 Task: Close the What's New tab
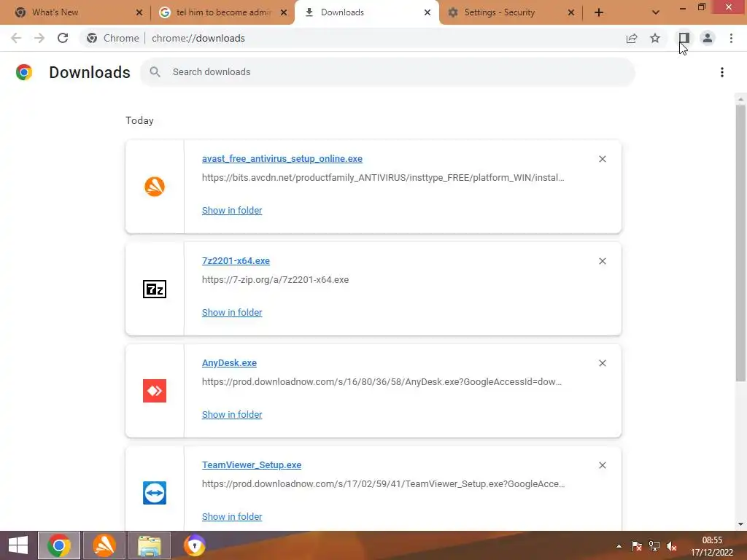tap(139, 12)
